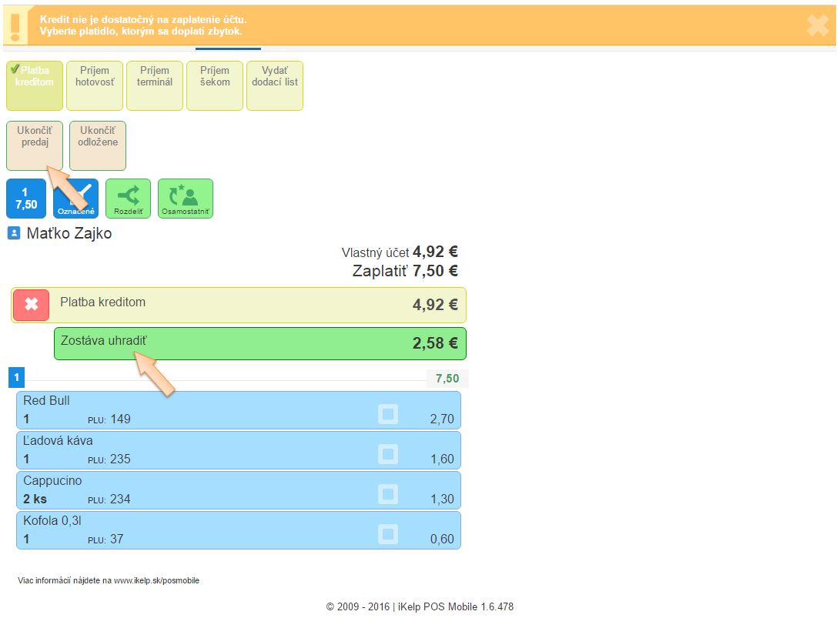840x618 pixels.
Task: Dismiss the orange credit warning banner
Action: pos(817,25)
